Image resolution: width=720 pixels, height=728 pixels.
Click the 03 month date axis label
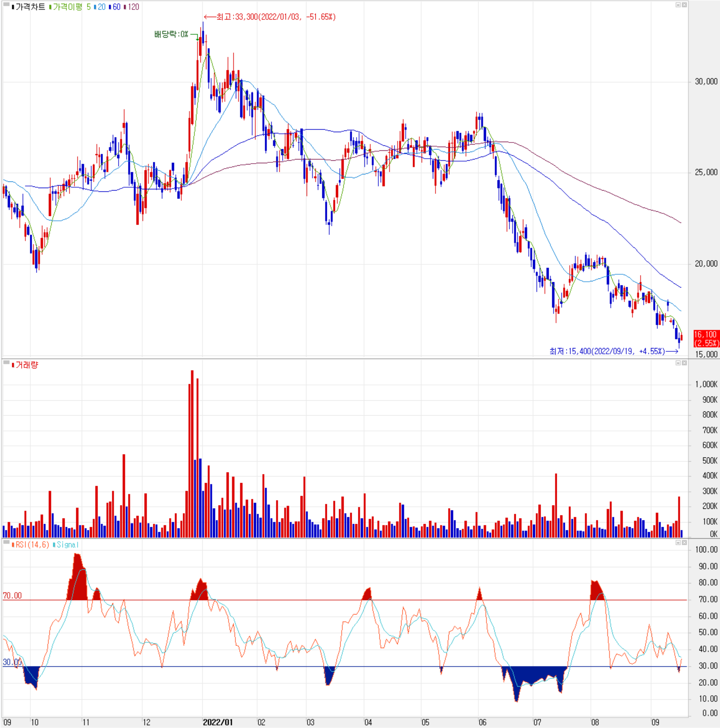click(310, 722)
